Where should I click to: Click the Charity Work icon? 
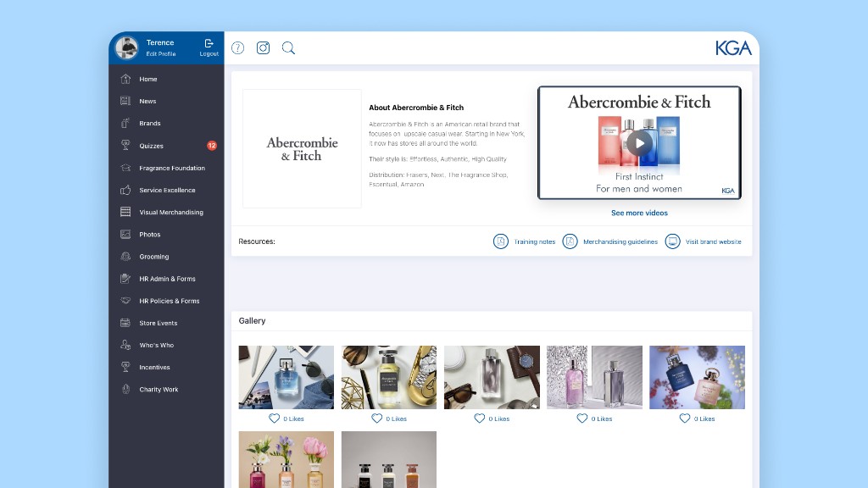[x=125, y=389]
